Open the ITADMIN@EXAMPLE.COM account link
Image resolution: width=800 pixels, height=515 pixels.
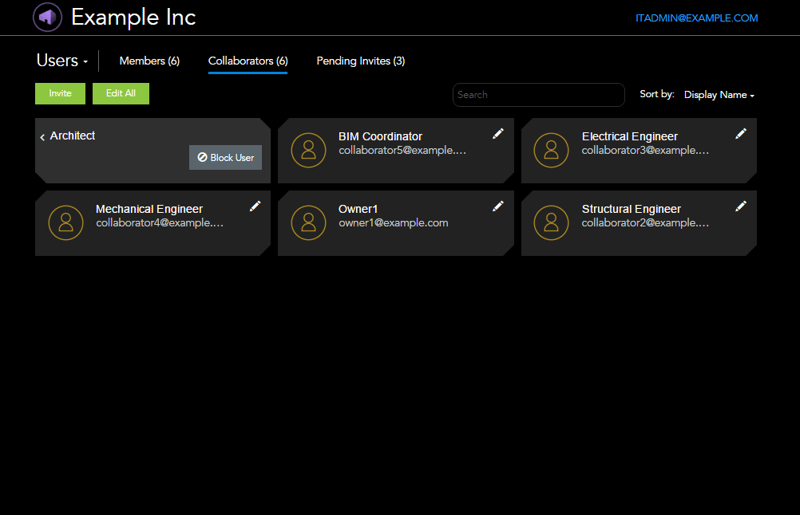tap(696, 18)
